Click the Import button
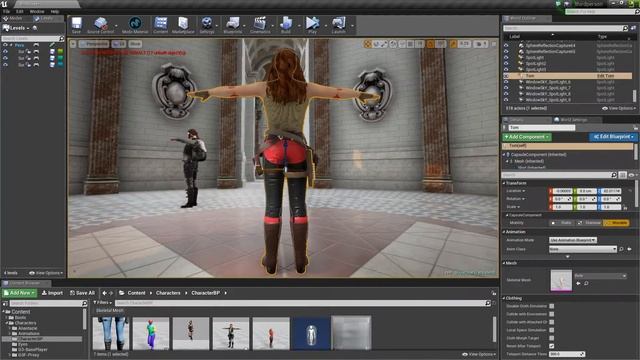 click(x=52, y=293)
